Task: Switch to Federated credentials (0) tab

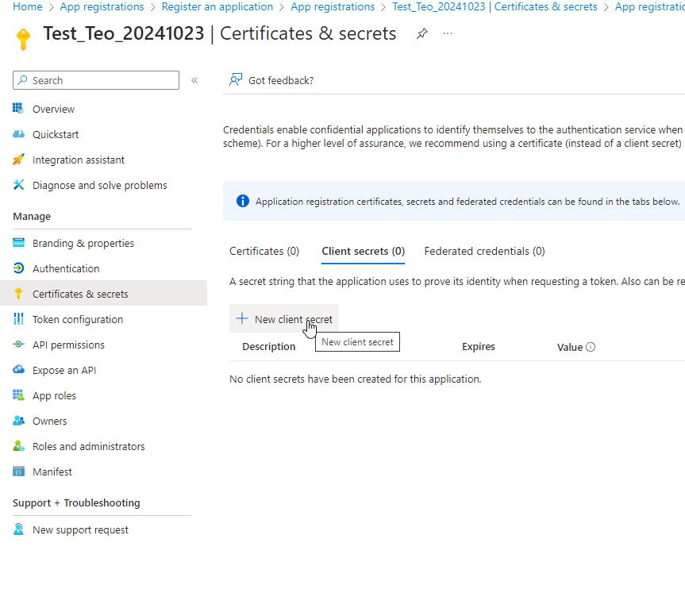Action: [x=484, y=251]
